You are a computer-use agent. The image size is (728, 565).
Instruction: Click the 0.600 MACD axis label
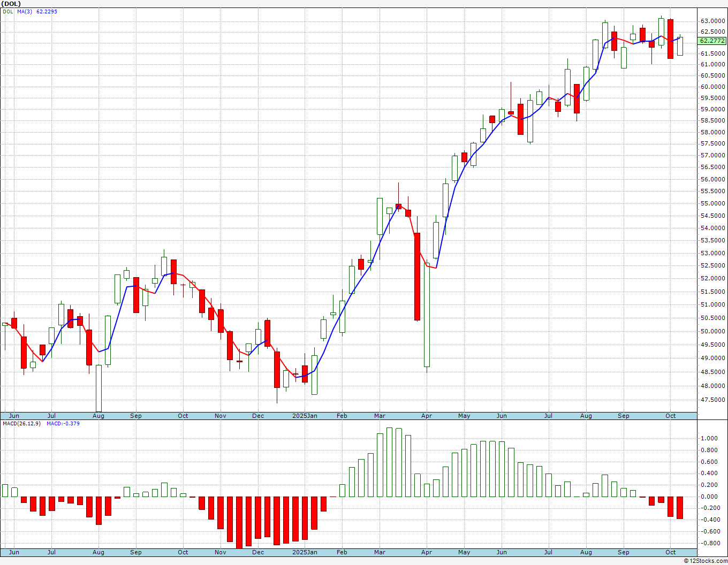pos(710,462)
